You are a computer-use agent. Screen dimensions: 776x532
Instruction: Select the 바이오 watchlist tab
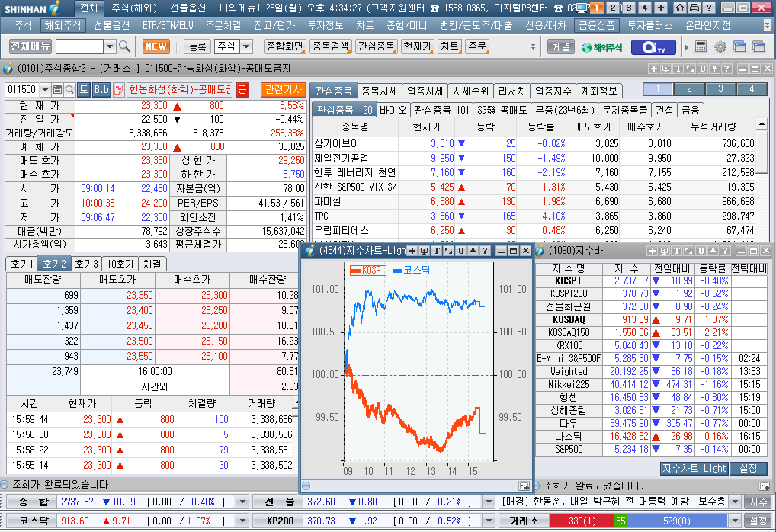point(393,110)
